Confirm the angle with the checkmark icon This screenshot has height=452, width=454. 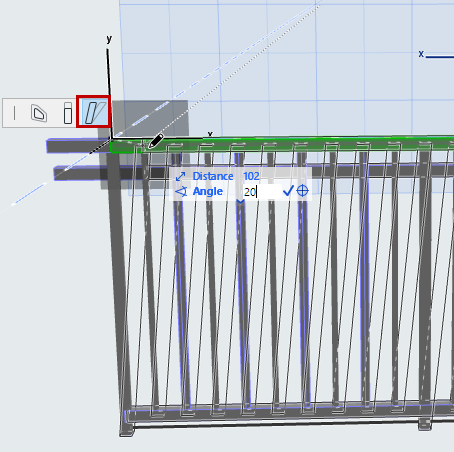click(288, 191)
